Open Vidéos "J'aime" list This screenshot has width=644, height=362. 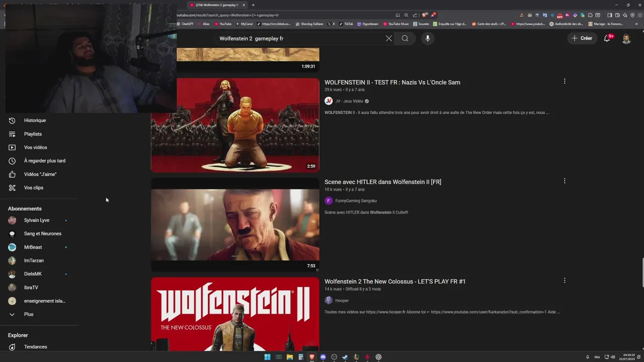click(39, 174)
